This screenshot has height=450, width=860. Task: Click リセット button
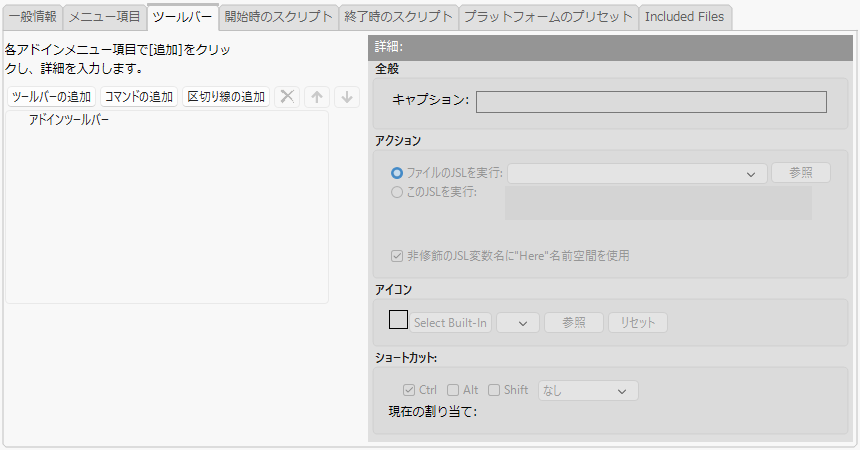click(x=638, y=323)
